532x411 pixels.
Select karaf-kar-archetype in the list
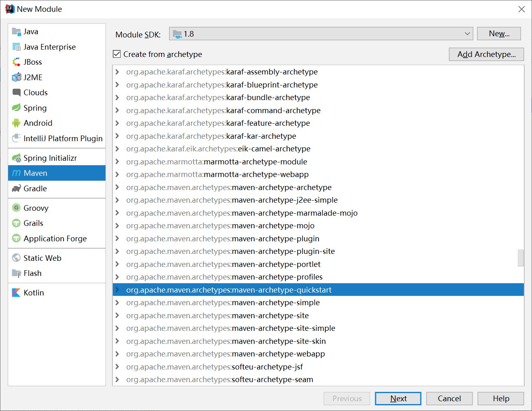point(318,136)
